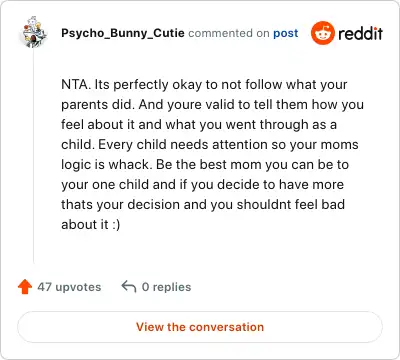Click the ":)" smiley ending the comment
The height and width of the screenshot is (360, 400).
tap(116, 225)
